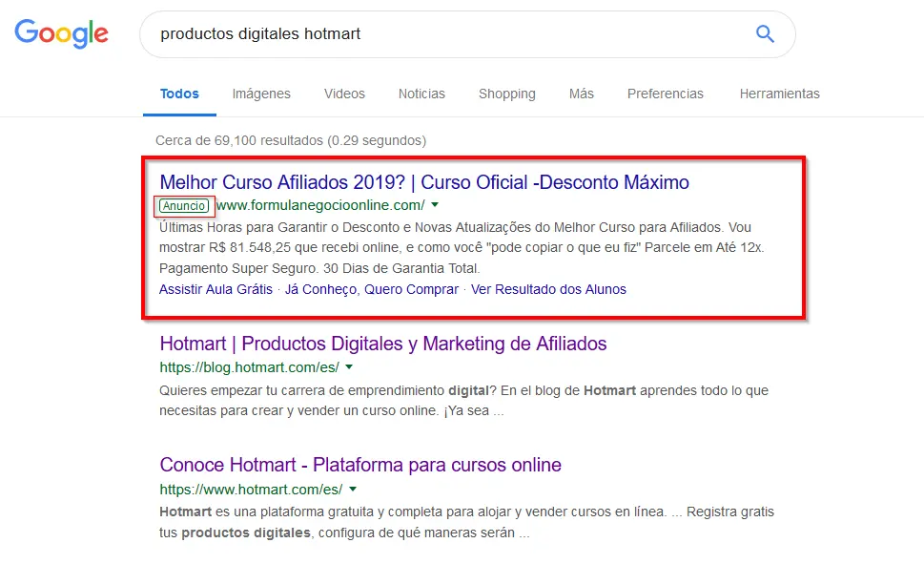Open 'Já Conheço, Quero Comprar' sitelink
This screenshot has width=924, height=564.
pyautogui.click(x=372, y=290)
